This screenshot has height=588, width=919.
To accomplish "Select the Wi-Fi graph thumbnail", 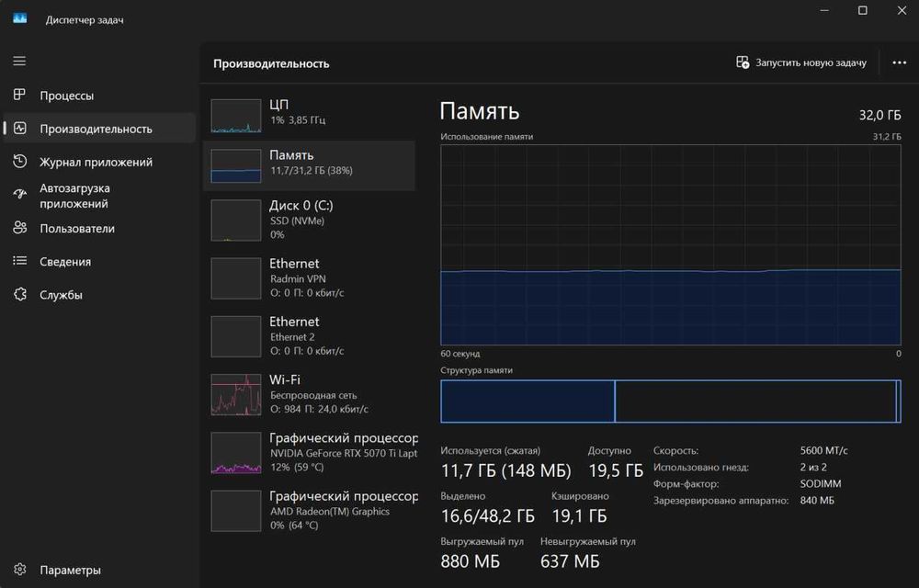I will [235, 394].
